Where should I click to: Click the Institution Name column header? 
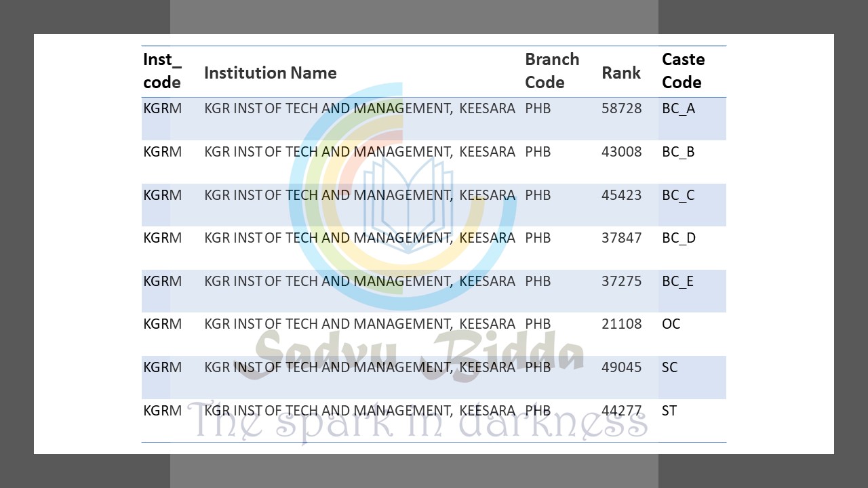pos(270,73)
